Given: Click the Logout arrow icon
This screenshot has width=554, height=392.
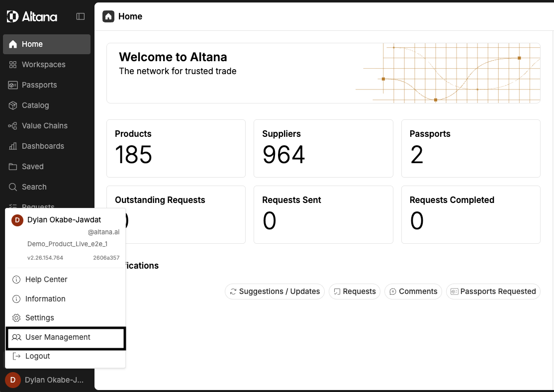Looking at the screenshot, I should tap(16, 356).
